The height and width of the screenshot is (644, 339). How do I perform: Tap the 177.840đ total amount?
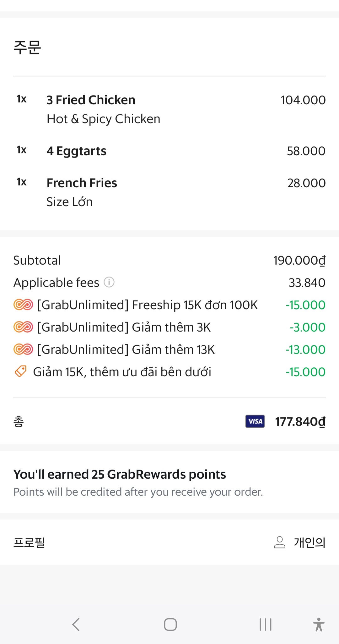point(300,422)
